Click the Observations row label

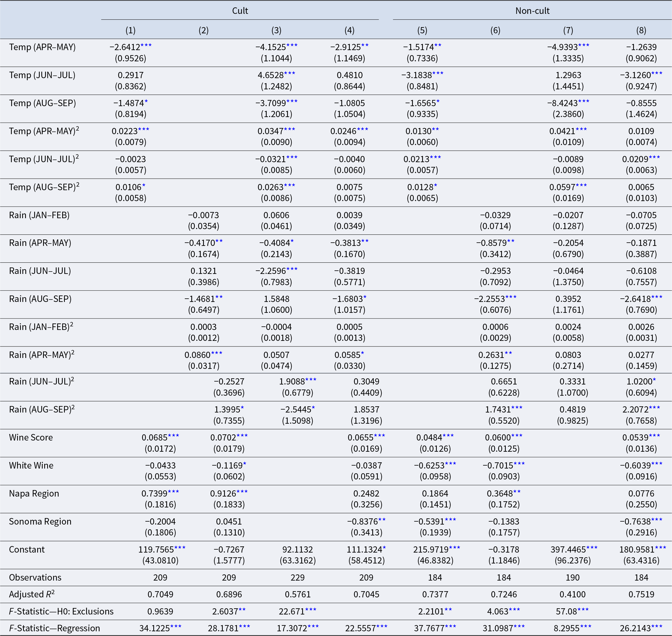coord(35,577)
